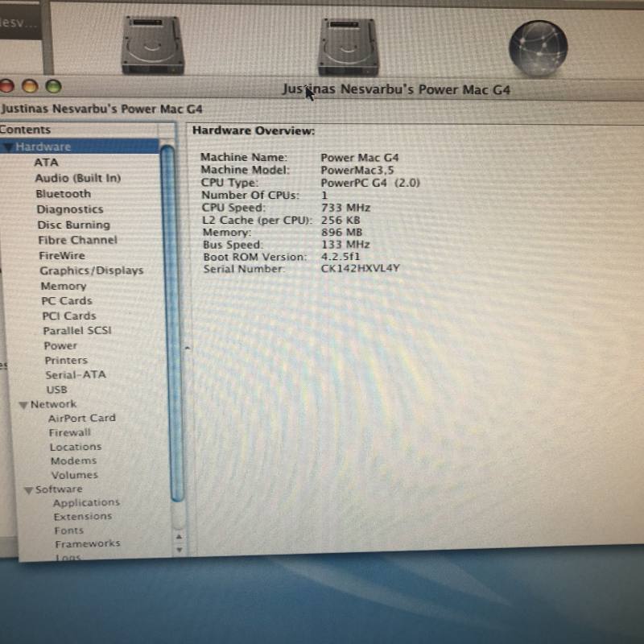Select Audio (Built In) item
The width and height of the screenshot is (644, 644).
(77, 178)
